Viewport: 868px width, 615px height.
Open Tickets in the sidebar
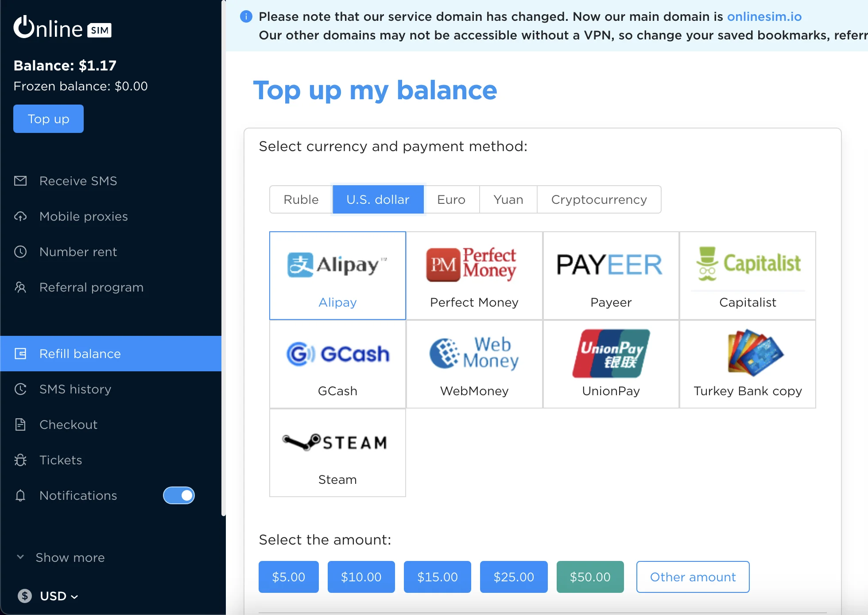pos(111,460)
